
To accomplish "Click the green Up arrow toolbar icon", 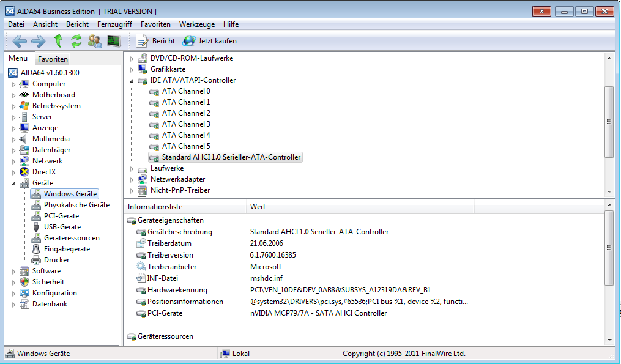I will click(x=58, y=41).
